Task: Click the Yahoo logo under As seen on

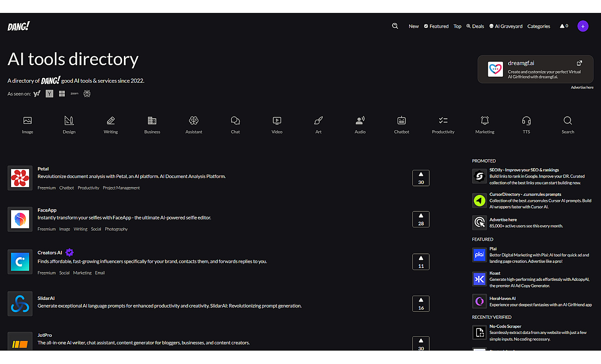Action: pos(37,94)
